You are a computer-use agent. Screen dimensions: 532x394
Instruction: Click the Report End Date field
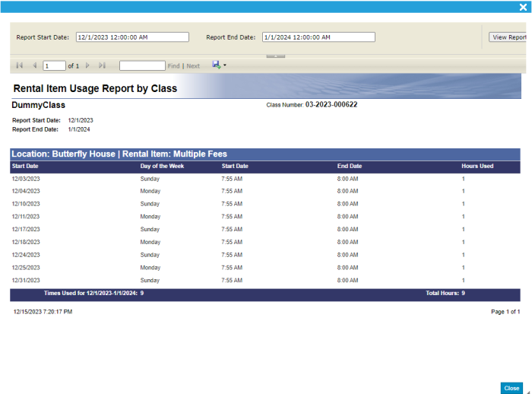[318, 37]
